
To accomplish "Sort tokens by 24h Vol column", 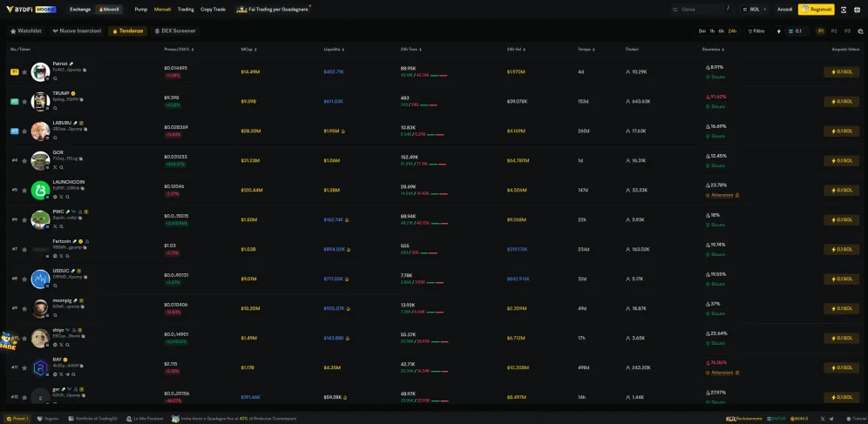I will point(514,49).
